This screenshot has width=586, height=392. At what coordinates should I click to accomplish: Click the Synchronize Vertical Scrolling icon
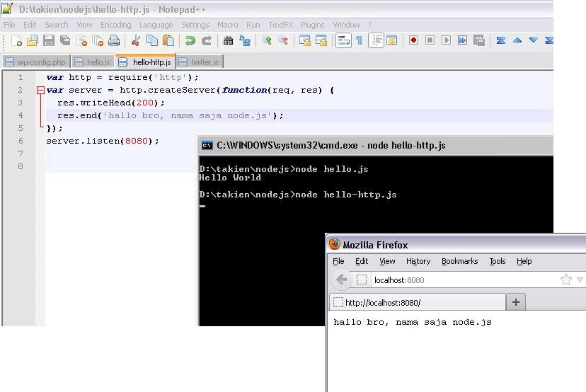pos(304,40)
